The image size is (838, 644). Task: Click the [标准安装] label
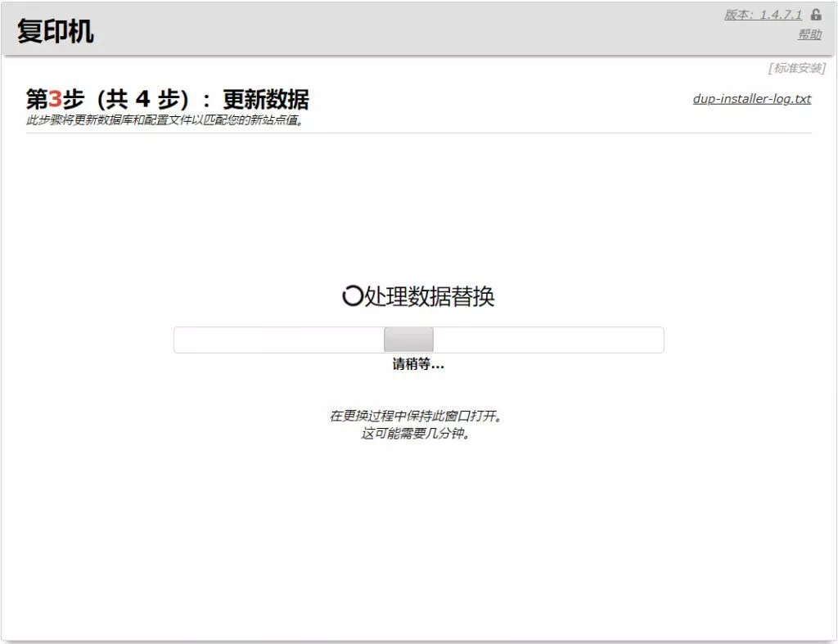797,68
